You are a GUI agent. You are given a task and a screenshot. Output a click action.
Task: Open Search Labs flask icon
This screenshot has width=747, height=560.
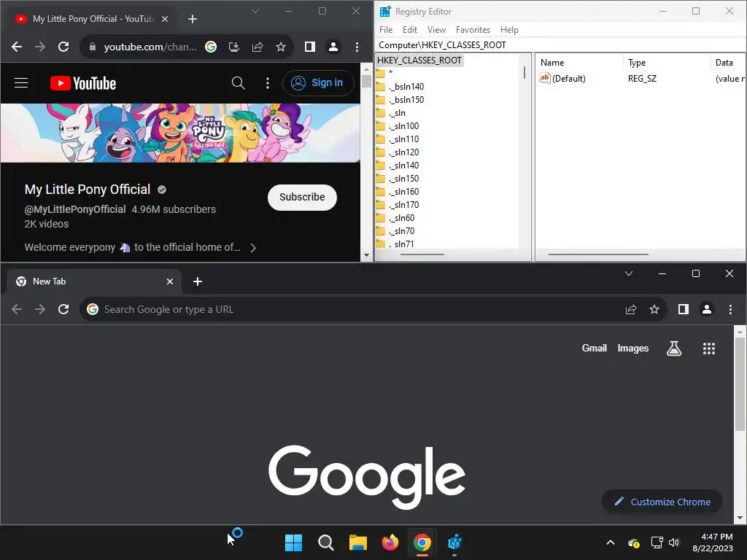pyautogui.click(x=673, y=349)
